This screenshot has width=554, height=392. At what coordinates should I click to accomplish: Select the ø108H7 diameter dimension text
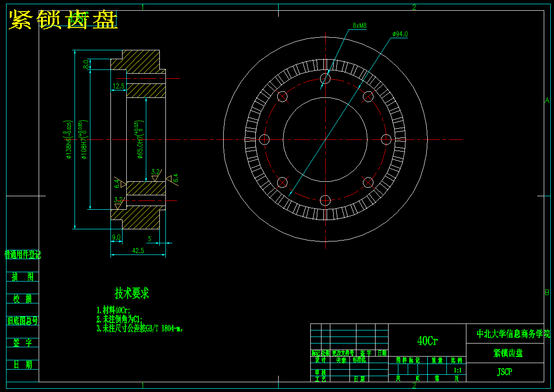click(x=82, y=140)
